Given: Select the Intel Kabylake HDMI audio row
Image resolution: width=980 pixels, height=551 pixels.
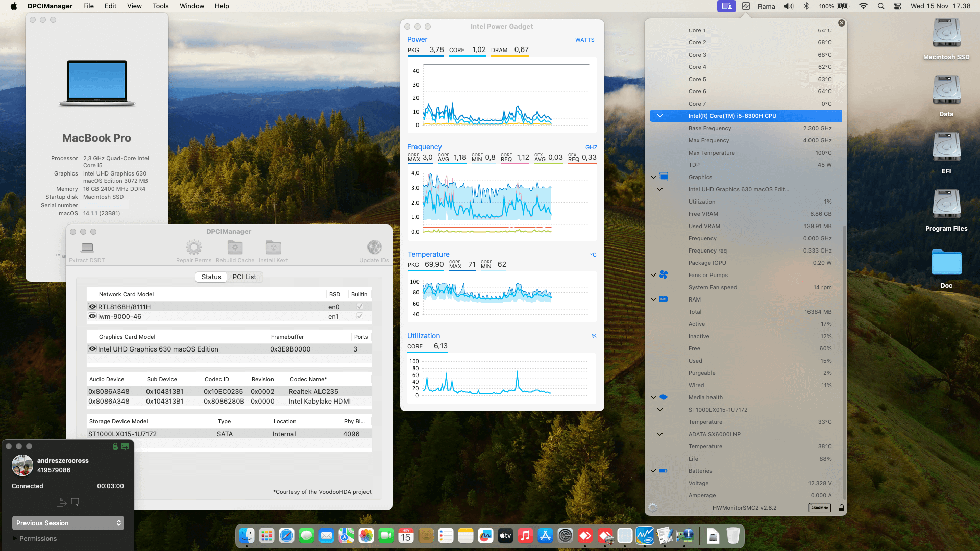Looking at the screenshot, I should 229,401.
